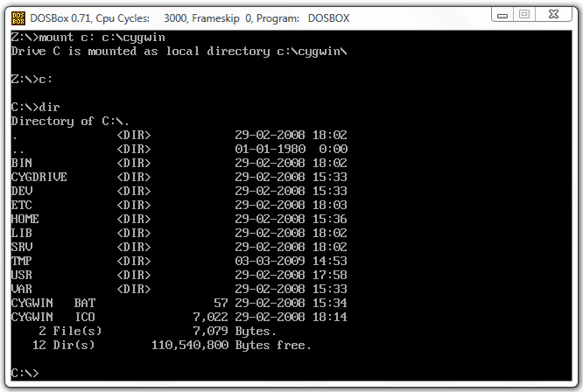583x392 pixels.
Task: Click the DOSBox icon in title bar
Action: [x=18, y=18]
